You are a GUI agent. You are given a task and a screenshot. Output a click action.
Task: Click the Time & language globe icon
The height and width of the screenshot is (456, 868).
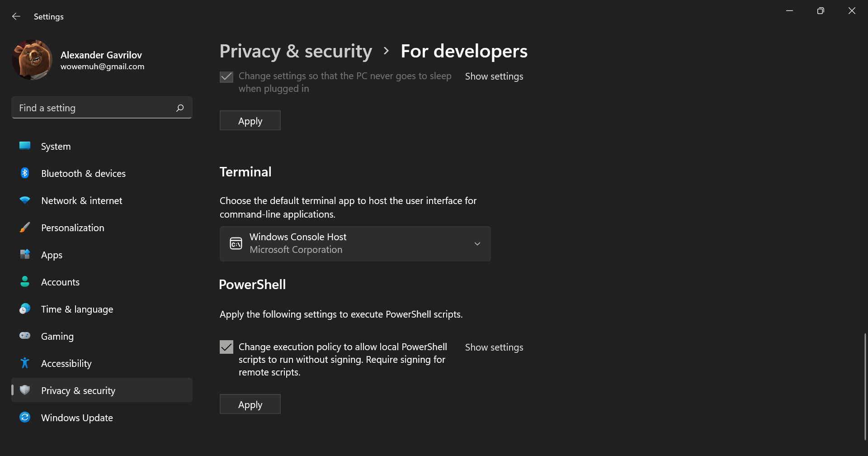[25, 309]
